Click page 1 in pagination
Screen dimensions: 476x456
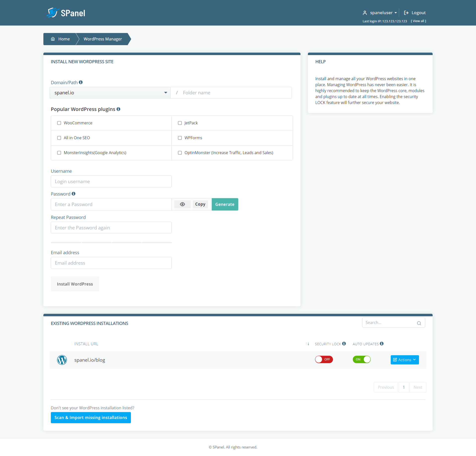pyautogui.click(x=404, y=387)
